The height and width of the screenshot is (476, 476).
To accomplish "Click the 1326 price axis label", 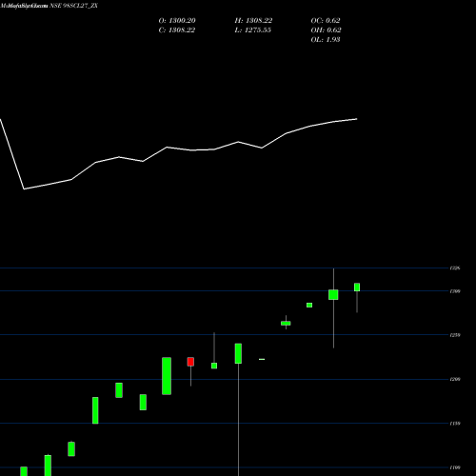I will [455, 268].
